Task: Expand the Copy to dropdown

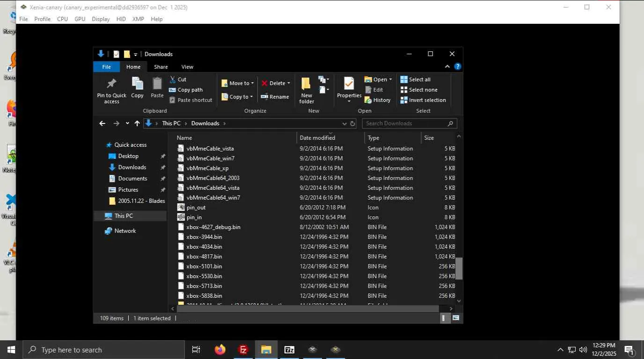Action: [237, 97]
